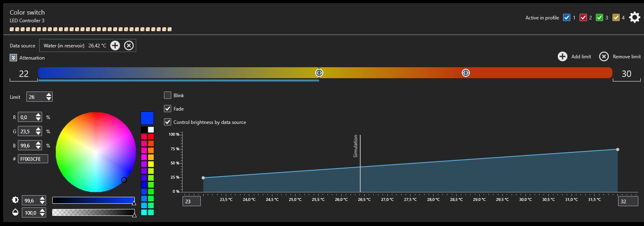This screenshot has width=644, height=226.
Task: Click the plus icon beside Water data source
Action: pyautogui.click(x=115, y=46)
